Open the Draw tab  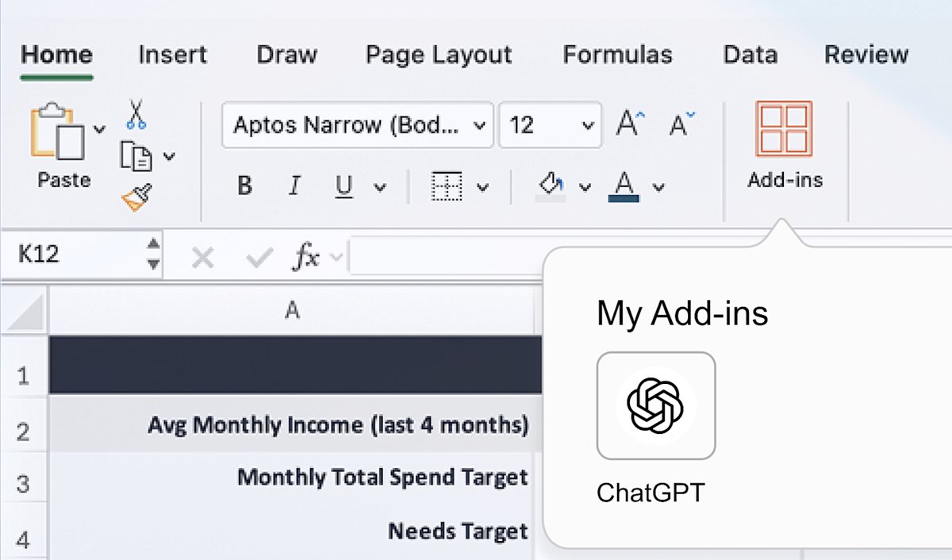coord(286,55)
